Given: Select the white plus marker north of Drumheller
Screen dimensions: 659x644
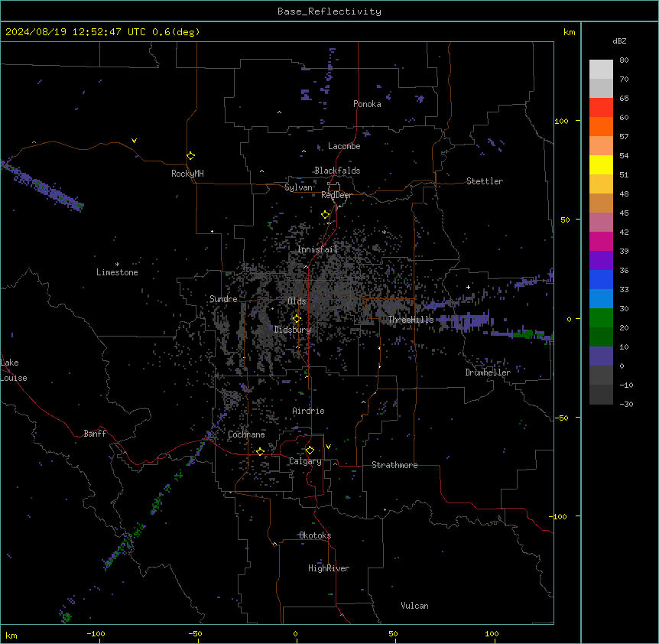Looking at the screenshot, I should (x=468, y=287).
